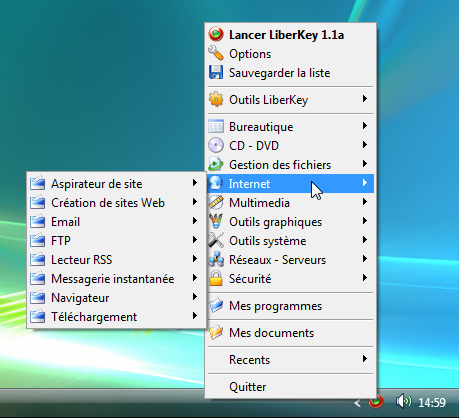Click the Gestion des fichiers green arrow icon
The width and height of the screenshot is (459, 418).
point(216,164)
